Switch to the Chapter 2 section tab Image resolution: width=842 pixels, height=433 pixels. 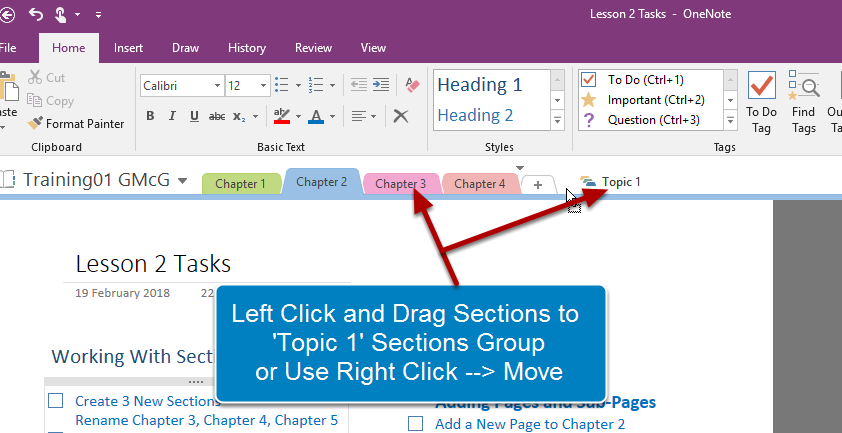[x=321, y=182]
